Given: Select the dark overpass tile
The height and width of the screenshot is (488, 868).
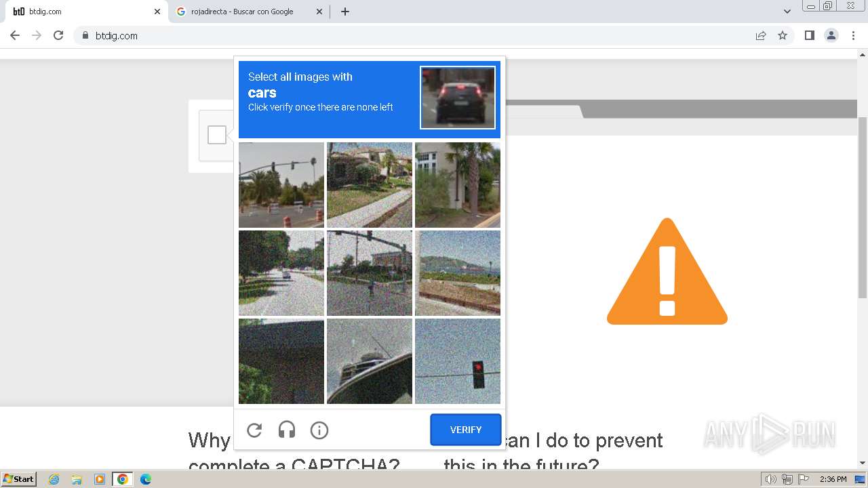Looking at the screenshot, I should (281, 361).
